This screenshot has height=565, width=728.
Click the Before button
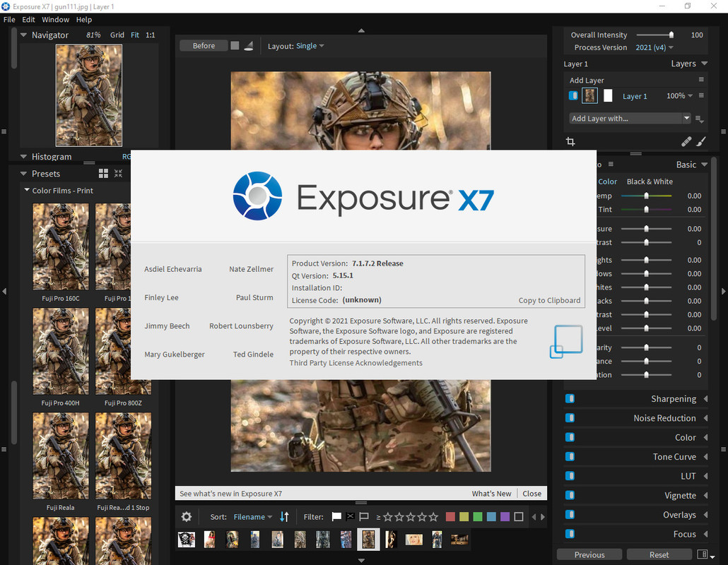(204, 45)
